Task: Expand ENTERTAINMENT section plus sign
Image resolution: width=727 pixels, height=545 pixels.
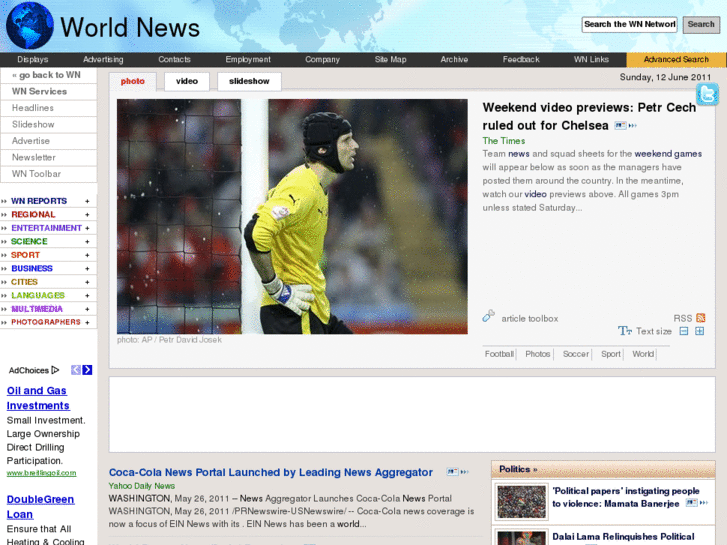Action: click(87, 228)
